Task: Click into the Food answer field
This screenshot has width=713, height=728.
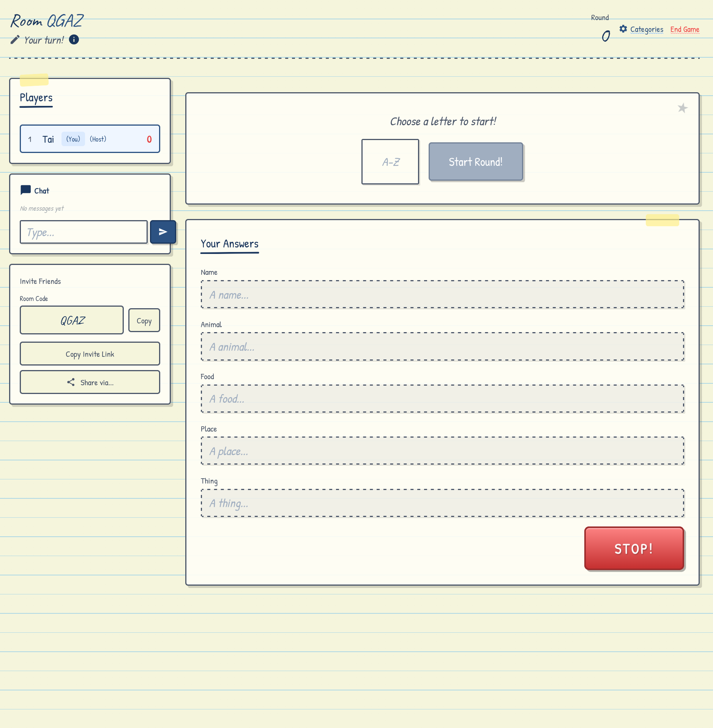Action: 442,399
